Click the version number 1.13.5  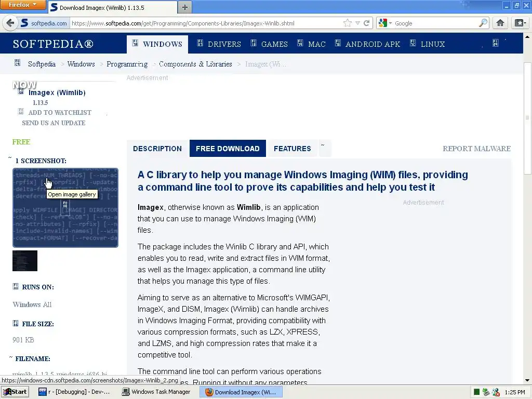pos(41,102)
